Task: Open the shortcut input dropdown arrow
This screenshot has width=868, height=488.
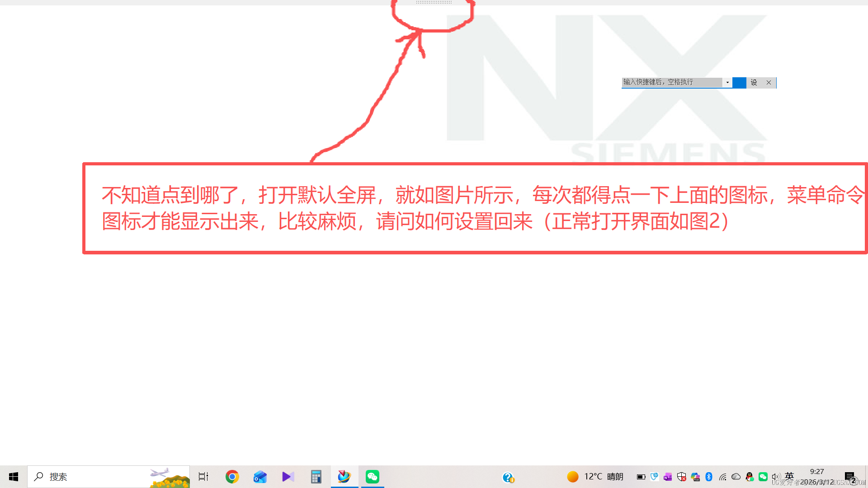Action: 727,82
